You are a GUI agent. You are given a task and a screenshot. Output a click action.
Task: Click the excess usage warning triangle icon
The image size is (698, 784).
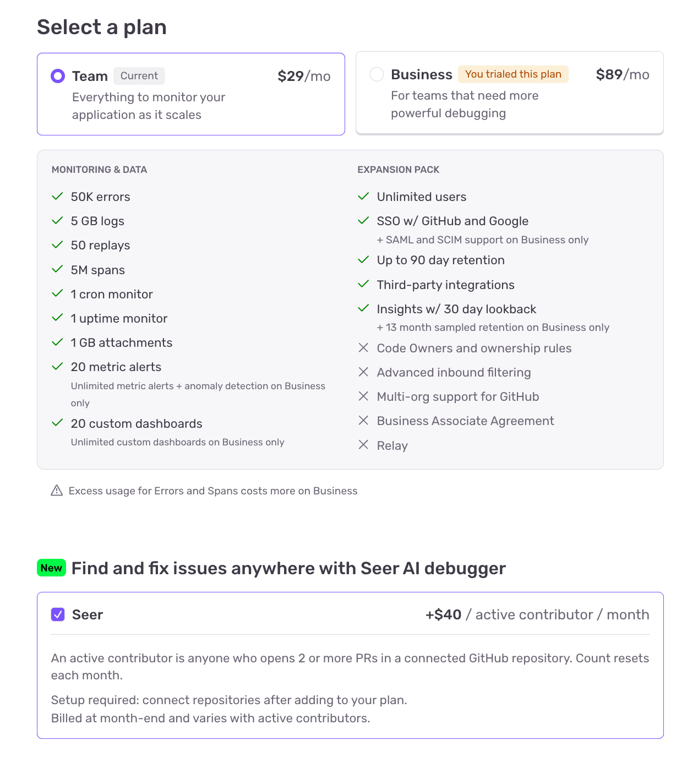57,491
